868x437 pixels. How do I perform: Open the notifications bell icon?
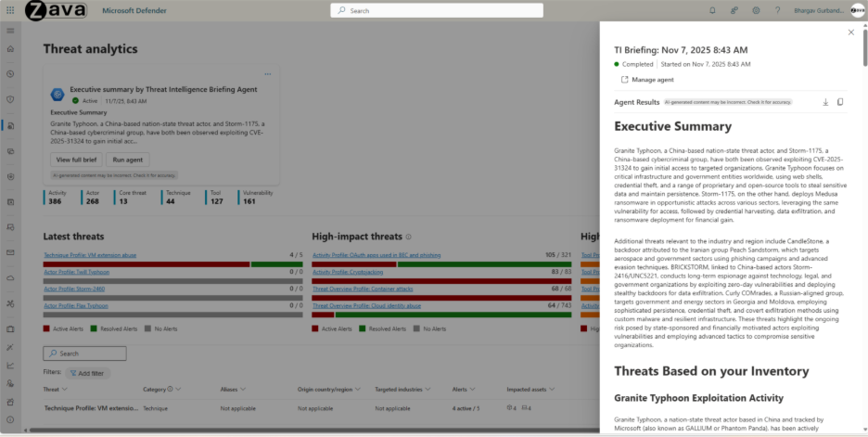click(x=712, y=10)
